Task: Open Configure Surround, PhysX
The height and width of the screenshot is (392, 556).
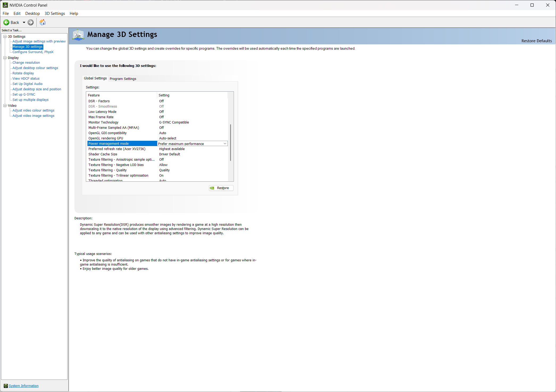Action: [33, 52]
